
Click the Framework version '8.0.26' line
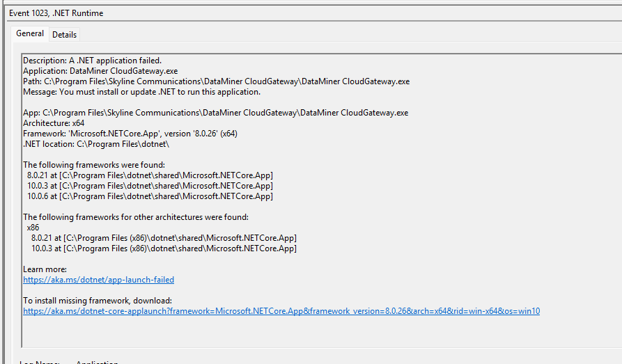tap(130, 134)
